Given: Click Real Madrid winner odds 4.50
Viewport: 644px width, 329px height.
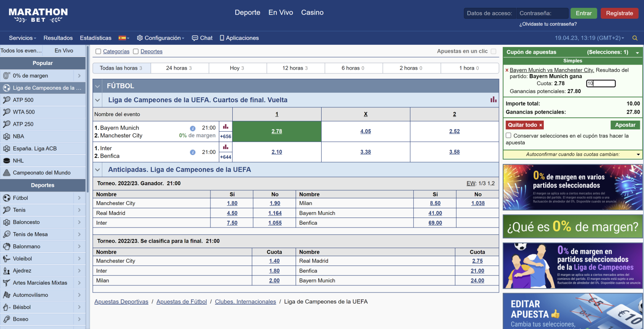Looking at the screenshot, I should tap(232, 213).
